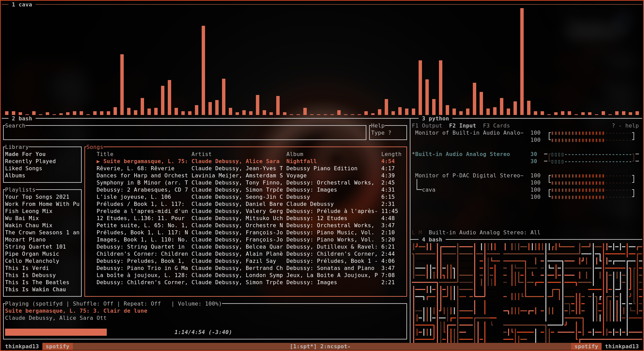Viewport: 644px width, 351px height.
Task: Click the Album column header
Action: 295,154
